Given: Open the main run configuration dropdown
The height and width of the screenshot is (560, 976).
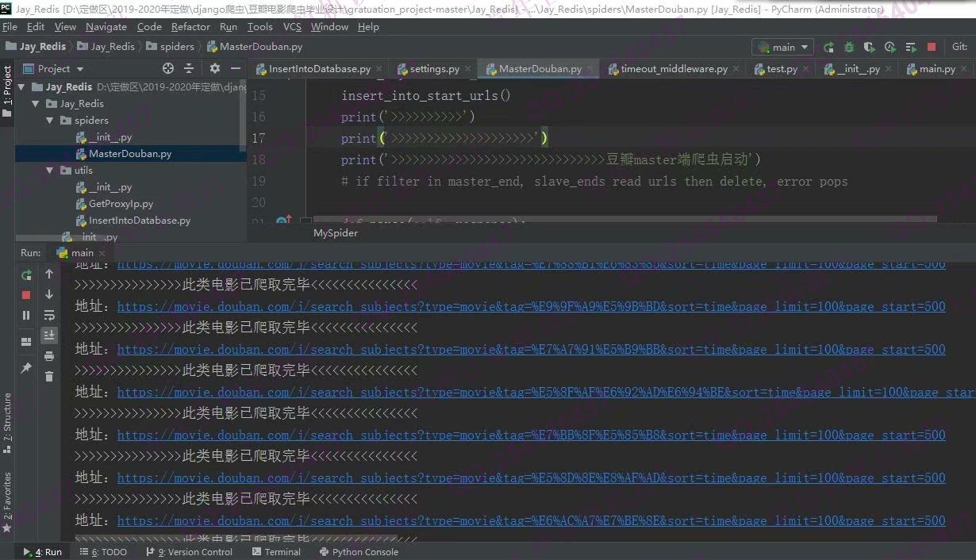Looking at the screenshot, I should [x=783, y=48].
